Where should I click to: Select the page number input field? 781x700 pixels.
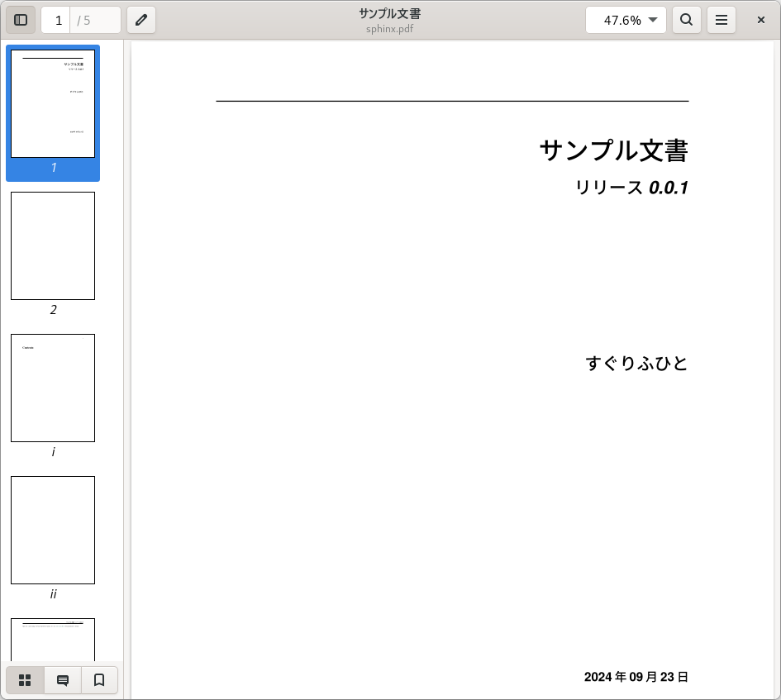point(56,20)
